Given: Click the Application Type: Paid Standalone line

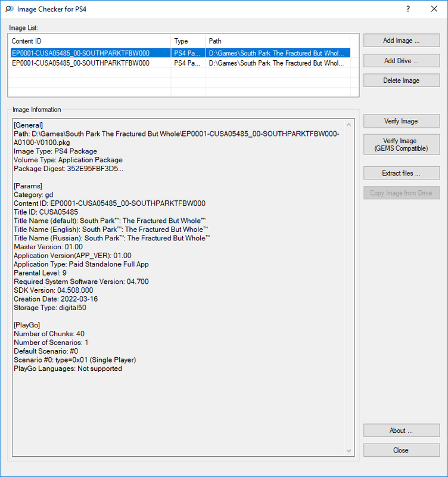Looking at the screenshot, I should (81, 264).
